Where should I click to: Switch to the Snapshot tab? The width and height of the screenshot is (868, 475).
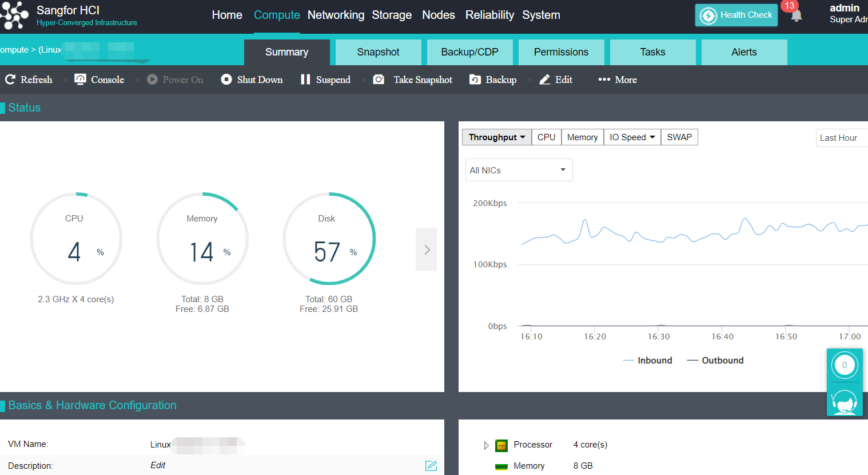click(378, 52)
